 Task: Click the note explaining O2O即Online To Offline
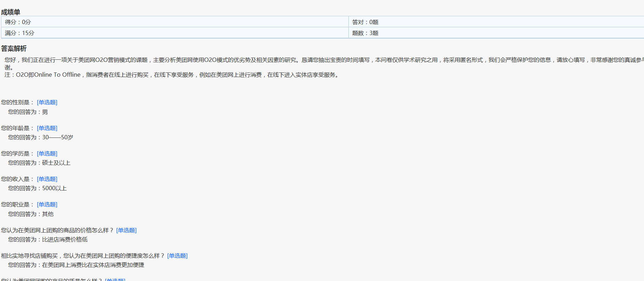coord(172,75)
